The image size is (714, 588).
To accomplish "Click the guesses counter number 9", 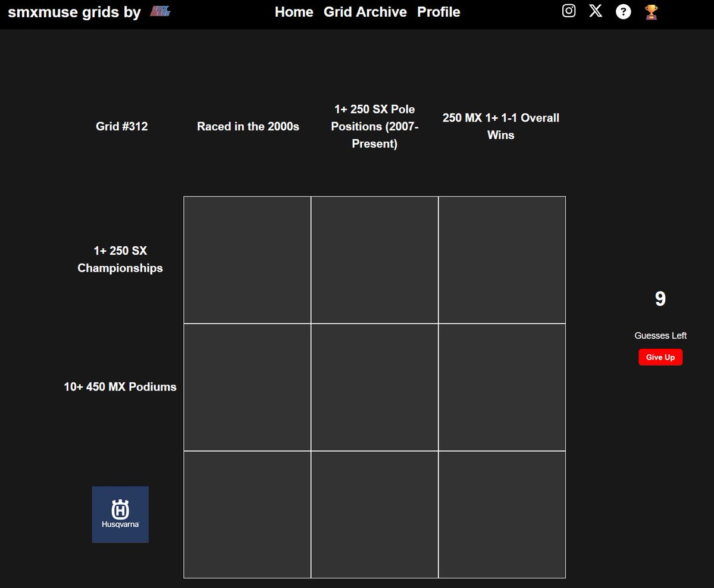I will (660, 299).
